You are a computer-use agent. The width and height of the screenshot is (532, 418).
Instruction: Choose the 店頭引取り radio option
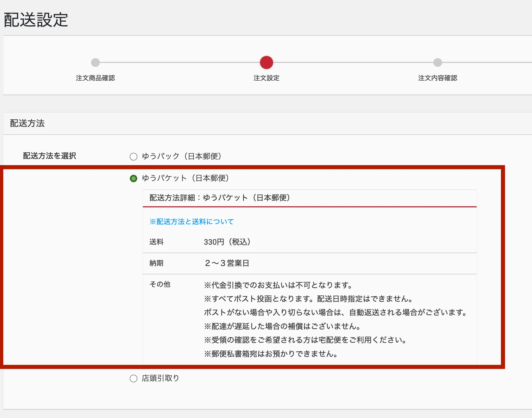(x=134, y=378)
